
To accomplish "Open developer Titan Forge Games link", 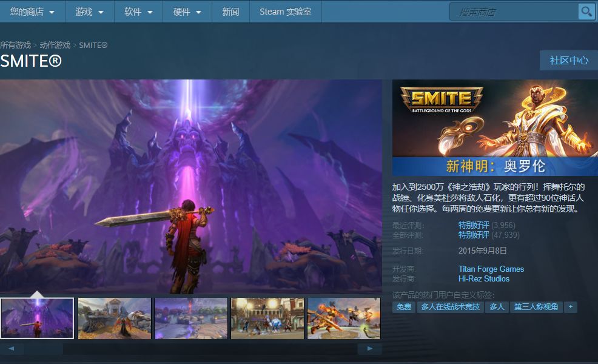I will click(x=491, y=269).
